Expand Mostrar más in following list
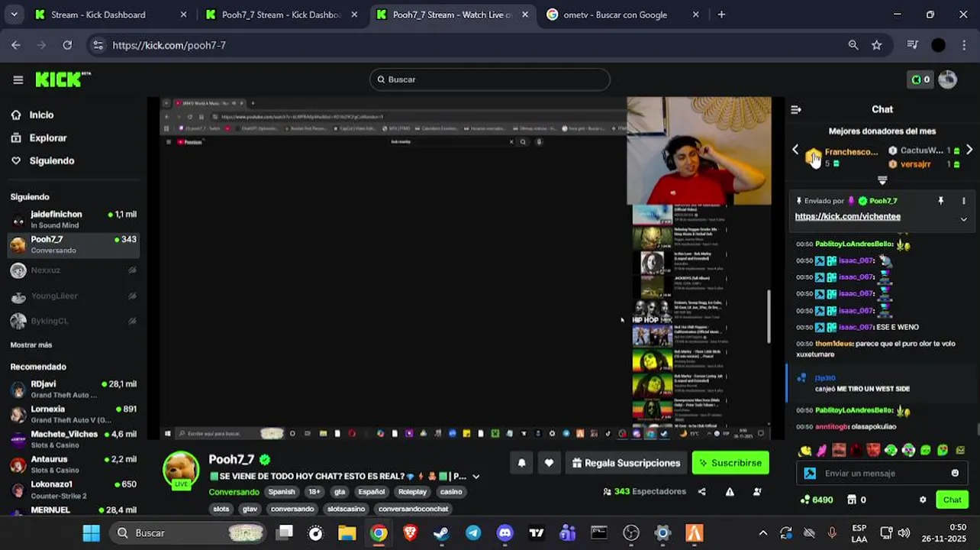This screenshot has height=550, width=980. 31,345
